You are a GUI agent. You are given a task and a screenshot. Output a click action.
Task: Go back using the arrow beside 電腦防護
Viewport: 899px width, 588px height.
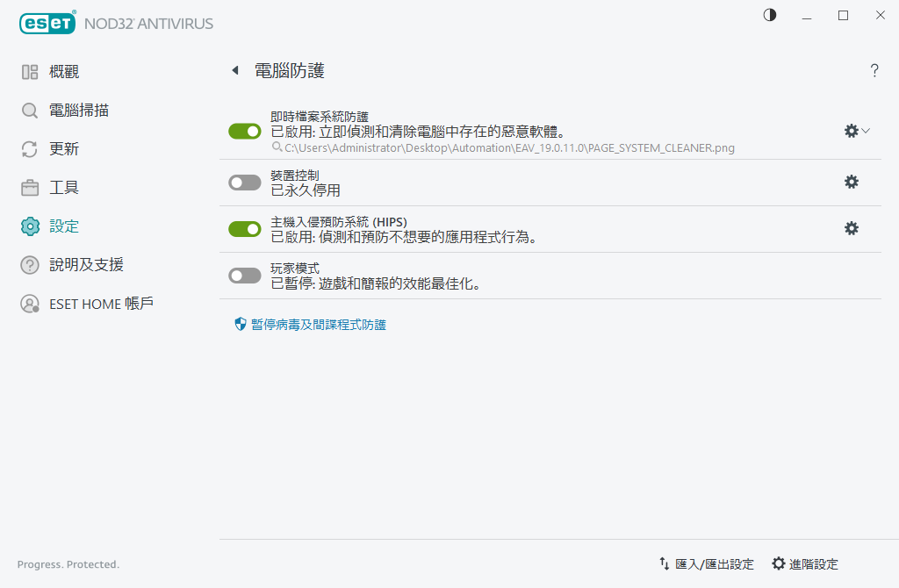point(235,71)
